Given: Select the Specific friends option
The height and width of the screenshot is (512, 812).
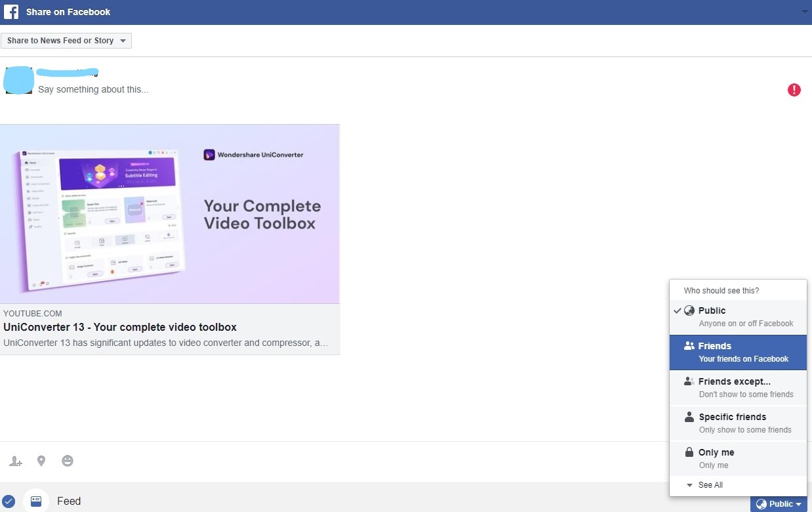Looking at the screenshot, I should [x=738, y=423].
